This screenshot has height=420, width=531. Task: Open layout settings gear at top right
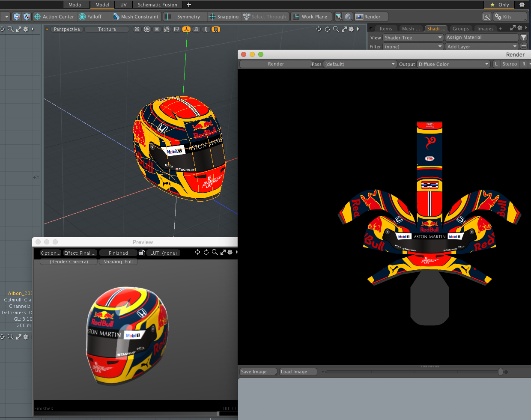pyautogui.click(x=522, y=5)
